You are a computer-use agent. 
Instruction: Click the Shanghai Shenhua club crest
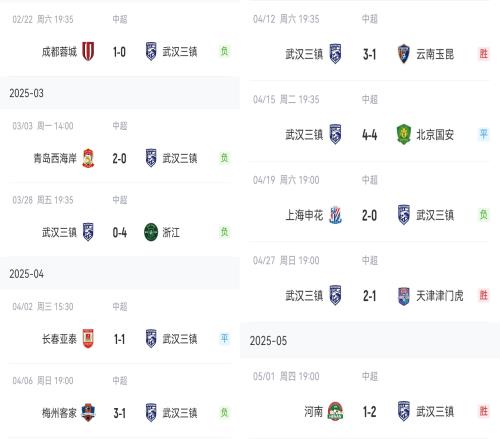335,215
